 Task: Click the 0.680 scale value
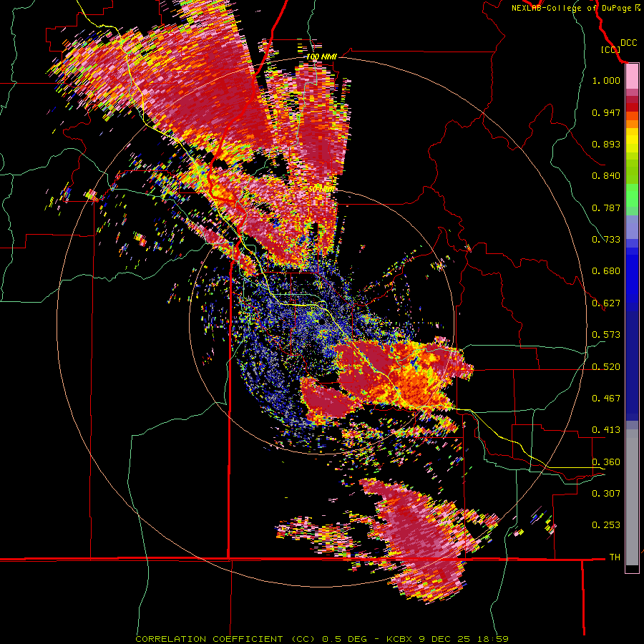[606, 271]
